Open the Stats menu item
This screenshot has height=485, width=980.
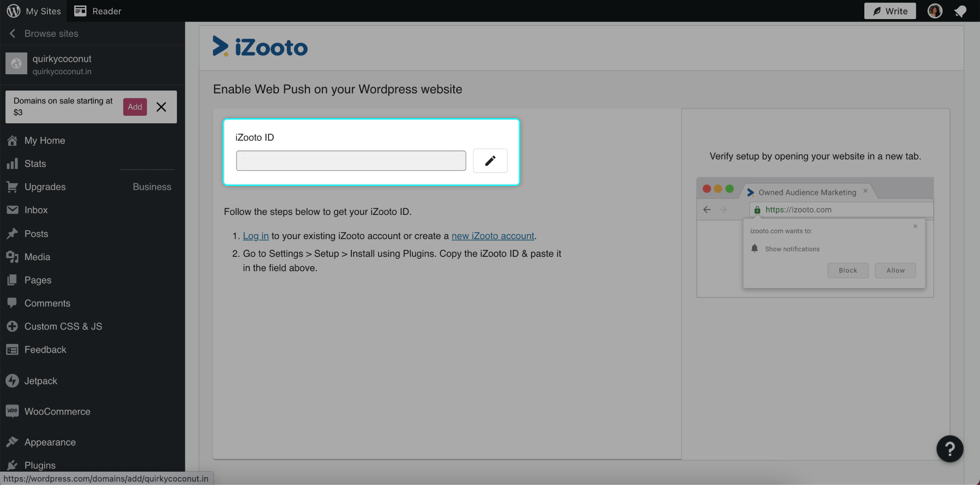pos(35,164)
